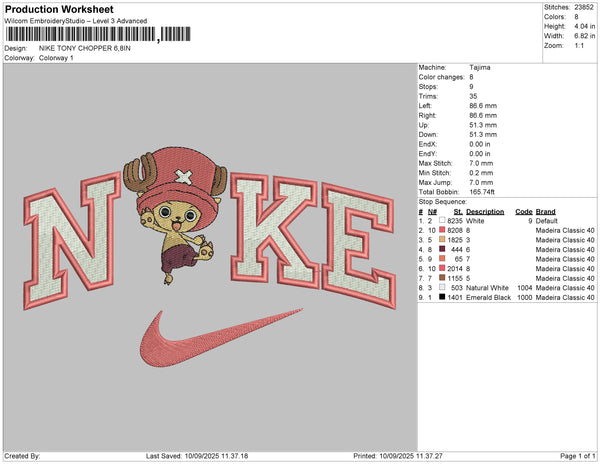The image size is (600, 464).
Task: Click the Left label
Action: [425, 106]
